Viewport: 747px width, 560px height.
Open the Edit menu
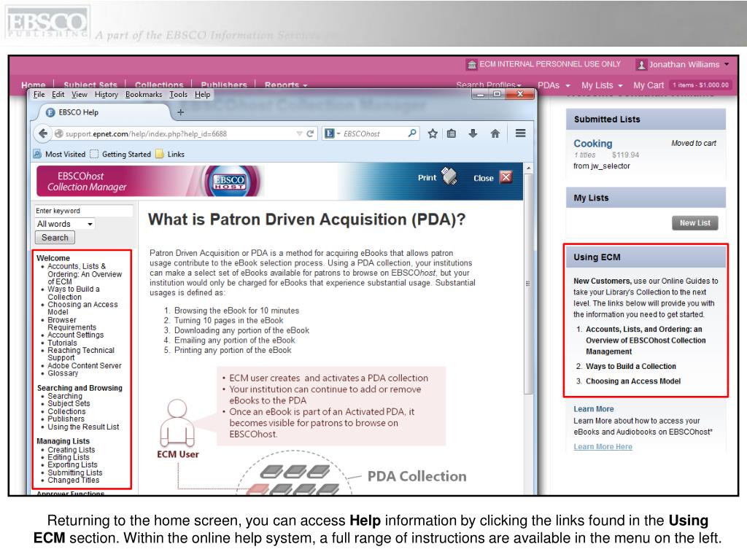point(58,95)
